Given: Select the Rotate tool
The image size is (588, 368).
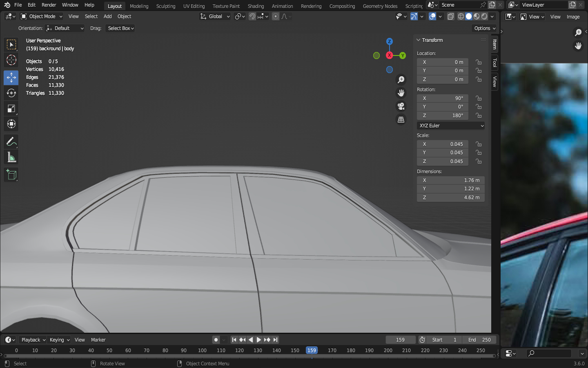Looking at the screenshot, I should click(11, 93).
